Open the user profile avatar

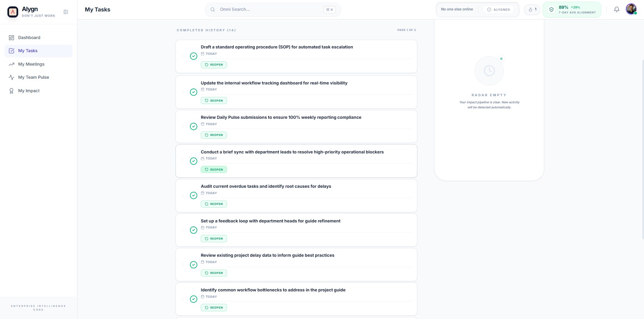pyautogui.click(x=631, y=9)
